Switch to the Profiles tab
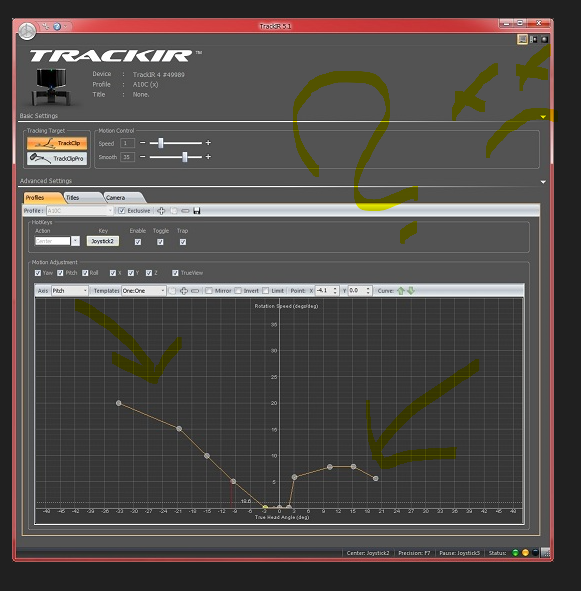The width and height of the screenshot is (581, 591). pos(41,198)
